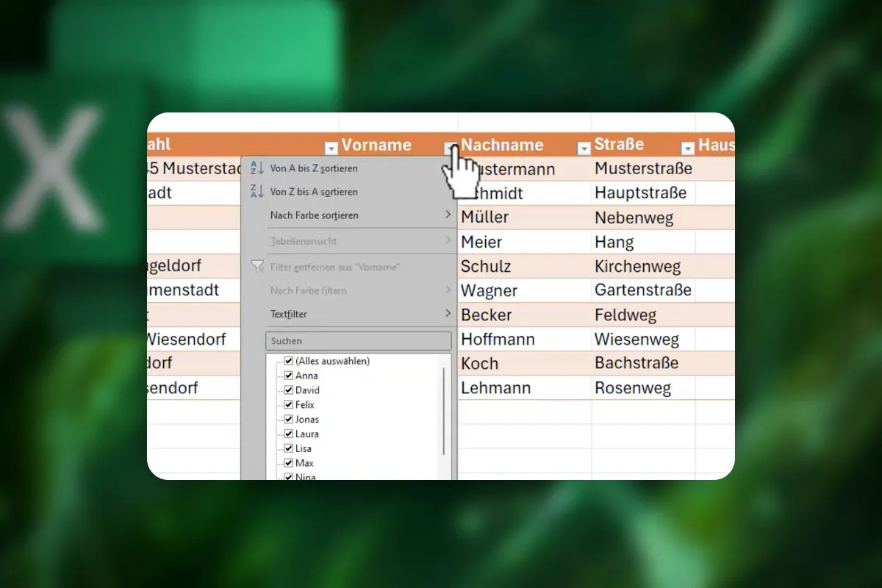This screenshot has width=882, height=588.
Task: Expand arrow next to Textfilter
Action: click(448, 314)
